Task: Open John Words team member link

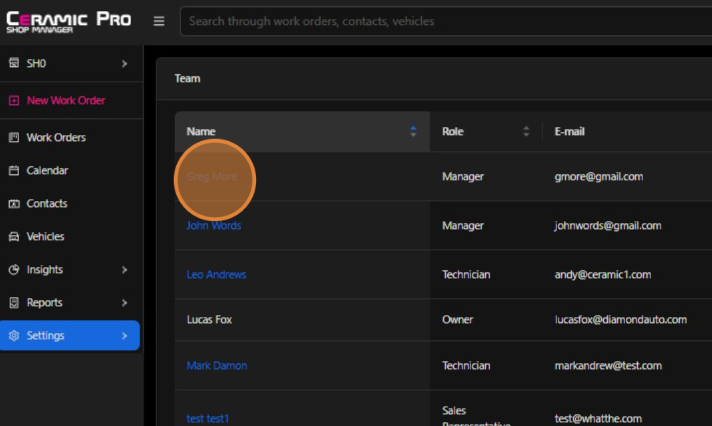Action: [x=214, y=226]
